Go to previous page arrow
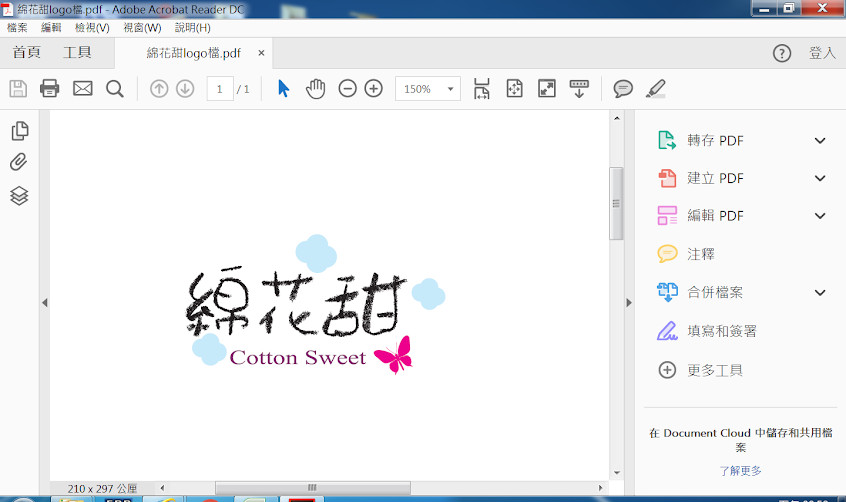This screenshot has width=846, height=502. (159, 89)
